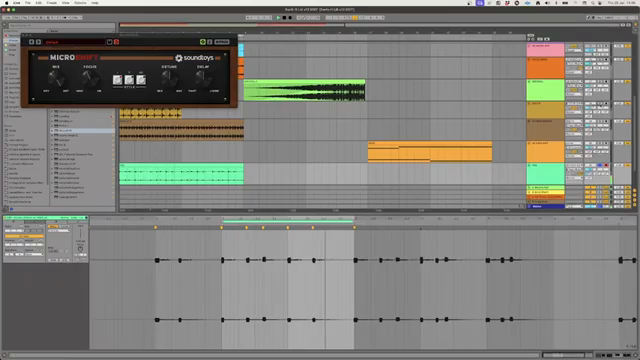This screenshot has height=360, width=640.
Task: Toggle the blue button on teal track mixer
Action: click(600, 165)
